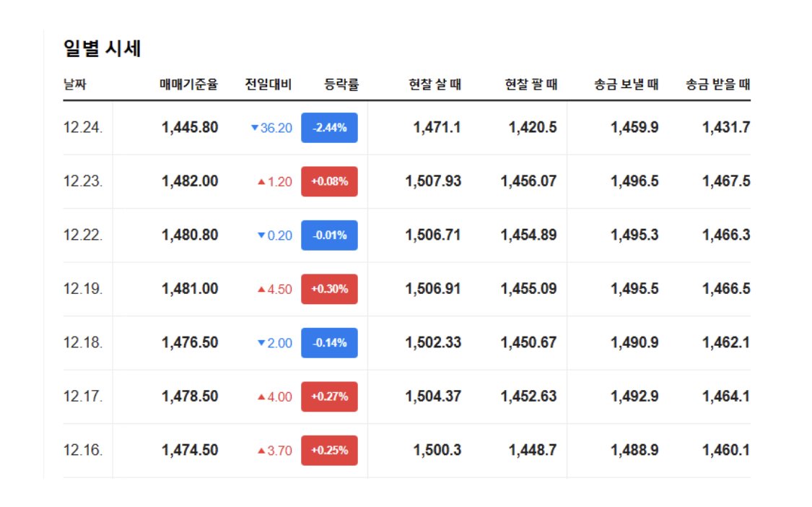The image size is (812, 507).
Task: Click the blue down arrow beside 36.20
Action: [x=254, y=128]
